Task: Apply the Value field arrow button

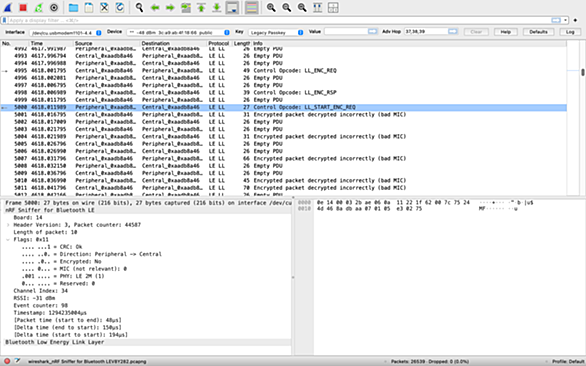Action: click(x=373, y=32)
